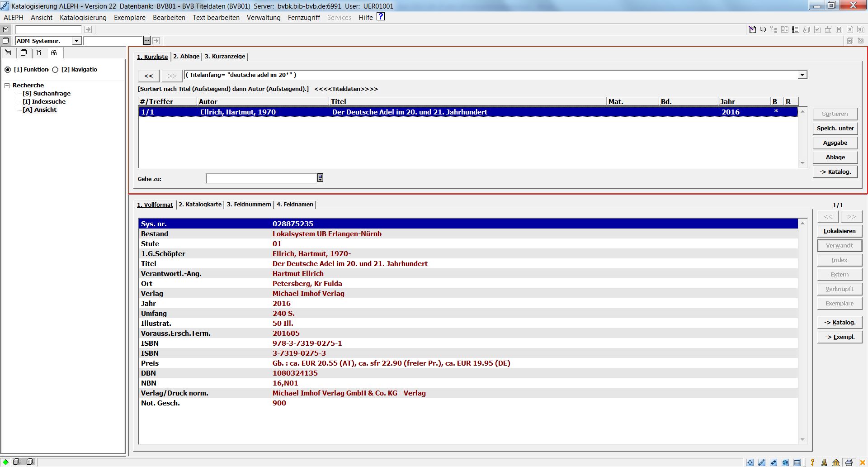Viewport: 868px width, 467px height.
Task: Click the printer icon in status bar
Action: click(x=849, y=462)
